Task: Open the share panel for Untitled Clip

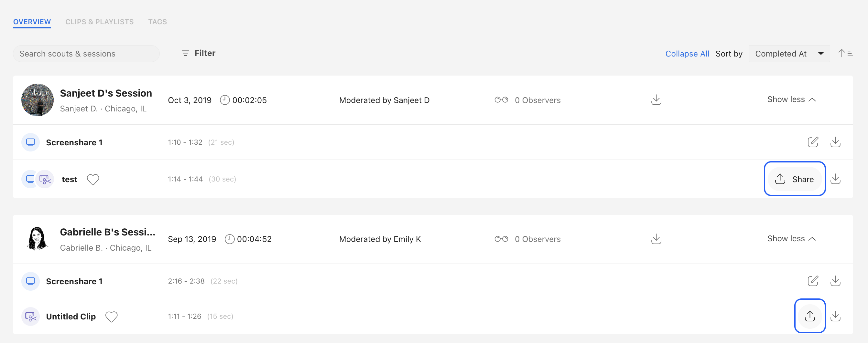Action: [x=810, y=316]
